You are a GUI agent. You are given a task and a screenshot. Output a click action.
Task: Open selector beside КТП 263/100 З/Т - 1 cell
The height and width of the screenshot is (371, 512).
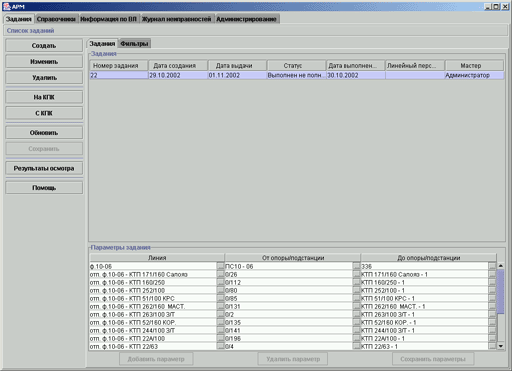pos(492,314)
